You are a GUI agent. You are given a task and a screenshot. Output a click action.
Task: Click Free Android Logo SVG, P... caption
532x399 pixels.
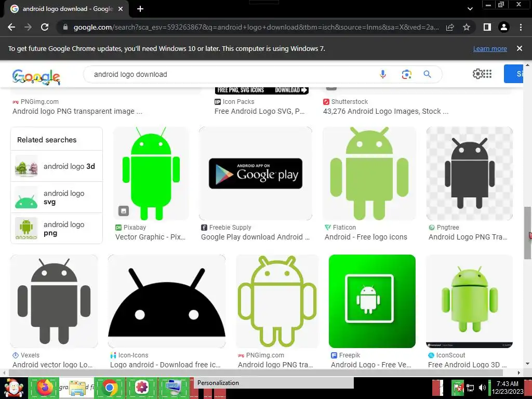click(260, 111)
